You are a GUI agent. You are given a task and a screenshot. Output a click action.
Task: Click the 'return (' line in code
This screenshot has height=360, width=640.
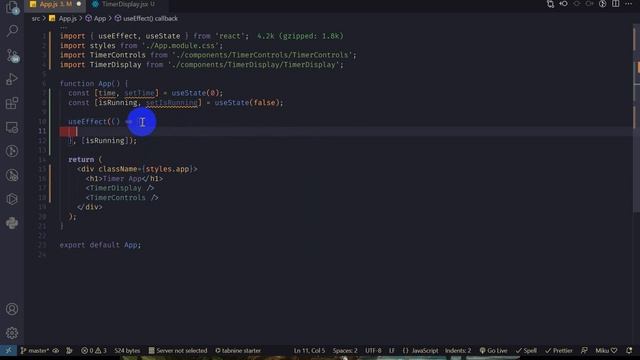pyautogui.click(x=85, y=160)
